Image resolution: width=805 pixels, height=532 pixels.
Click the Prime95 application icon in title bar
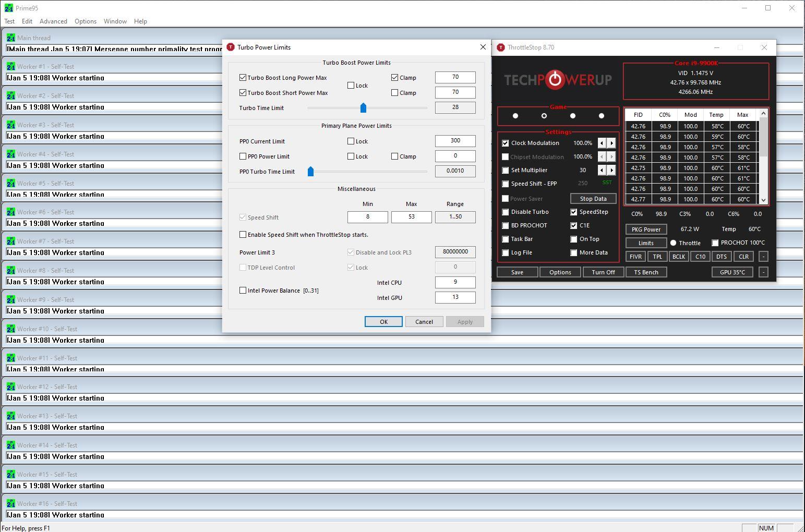8,8
